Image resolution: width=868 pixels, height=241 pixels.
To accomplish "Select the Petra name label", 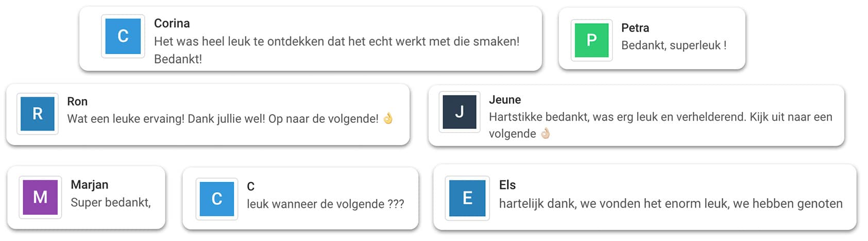I will 635,28.
